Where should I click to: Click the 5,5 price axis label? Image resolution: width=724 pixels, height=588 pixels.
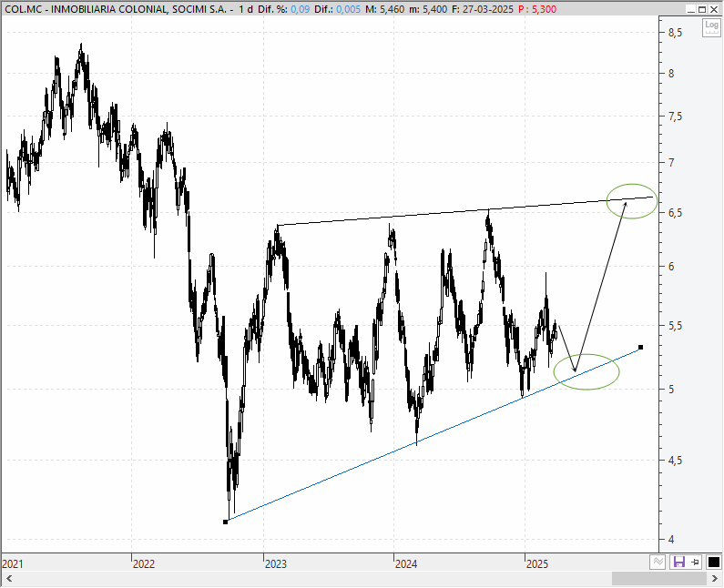coord(676,326)
